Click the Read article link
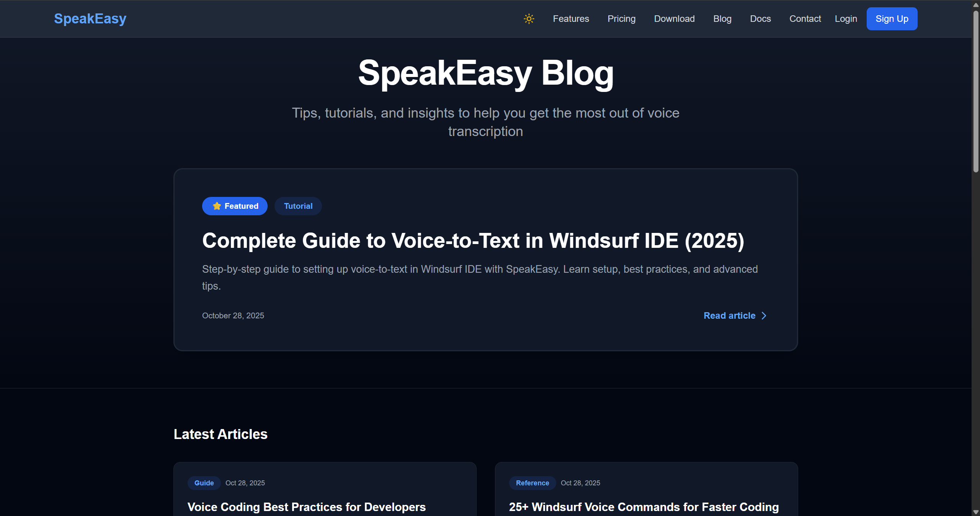This screenshot has width=980, height=516. pos(729,316)
